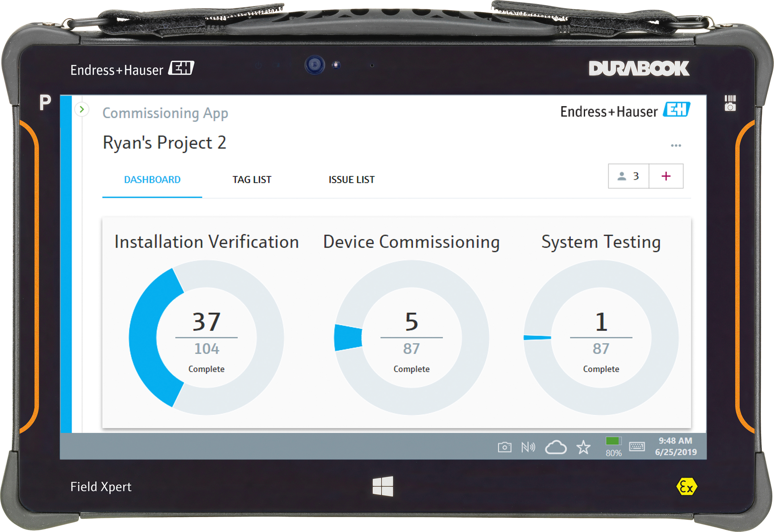Click the battery indicator showing 80%
The height and width of the screenshot is (532, 774).
click(x=612, y=445)
